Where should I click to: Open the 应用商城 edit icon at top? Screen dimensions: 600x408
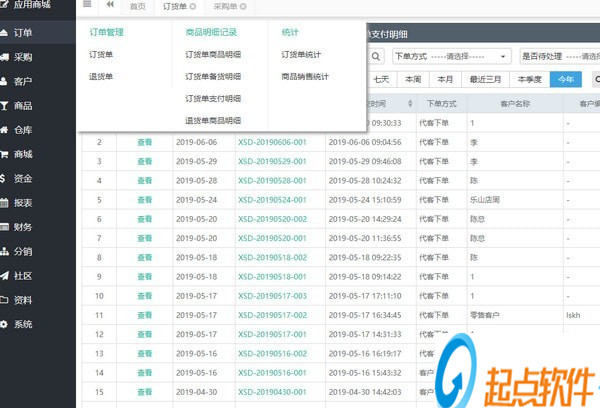3,5
